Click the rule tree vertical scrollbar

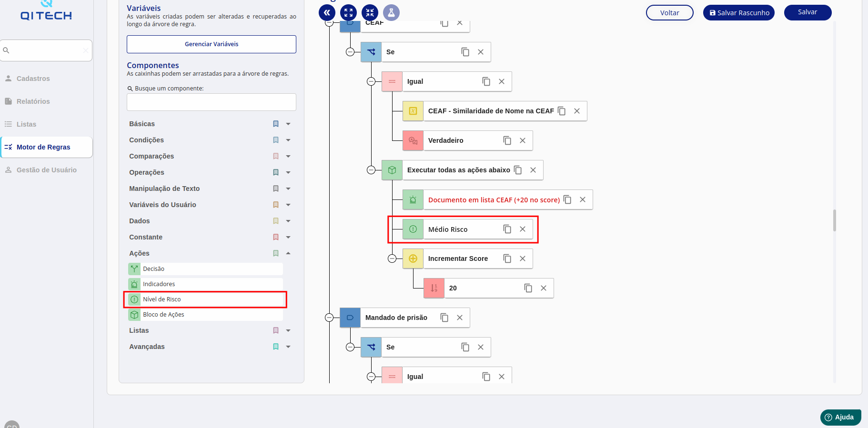(x=835, y=220)
